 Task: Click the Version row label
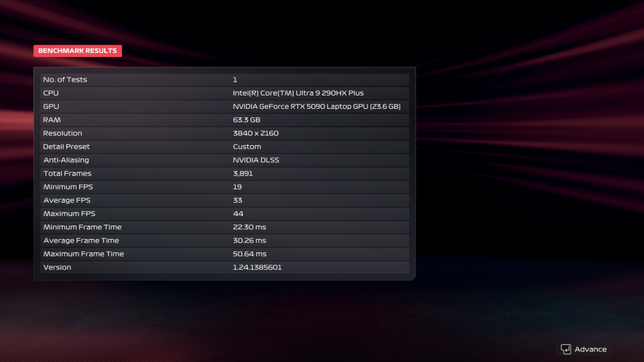(57, 267)
